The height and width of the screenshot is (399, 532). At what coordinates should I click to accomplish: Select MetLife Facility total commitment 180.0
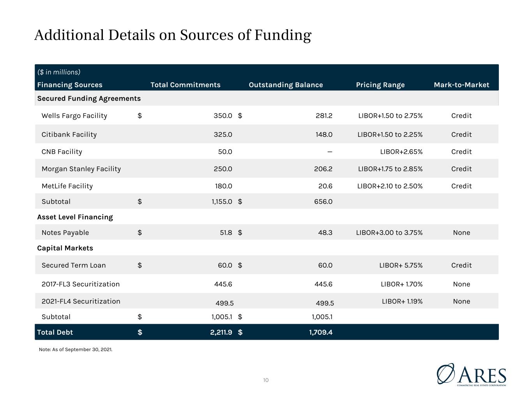224,186
